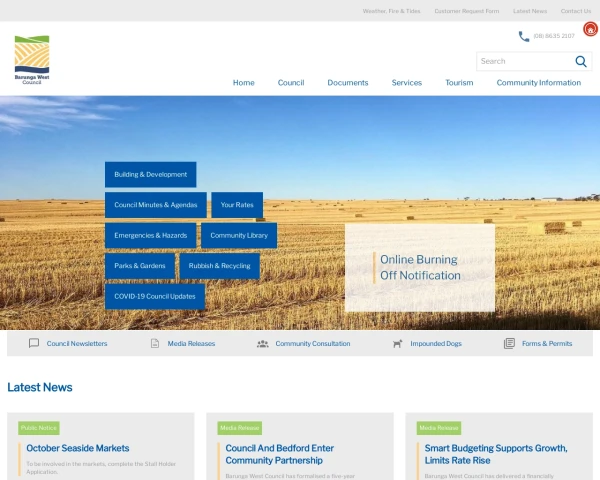Screen dimensions: 600x480
Task: Click the COVID-19 Council Updates button
Action: tap(155, 296)
